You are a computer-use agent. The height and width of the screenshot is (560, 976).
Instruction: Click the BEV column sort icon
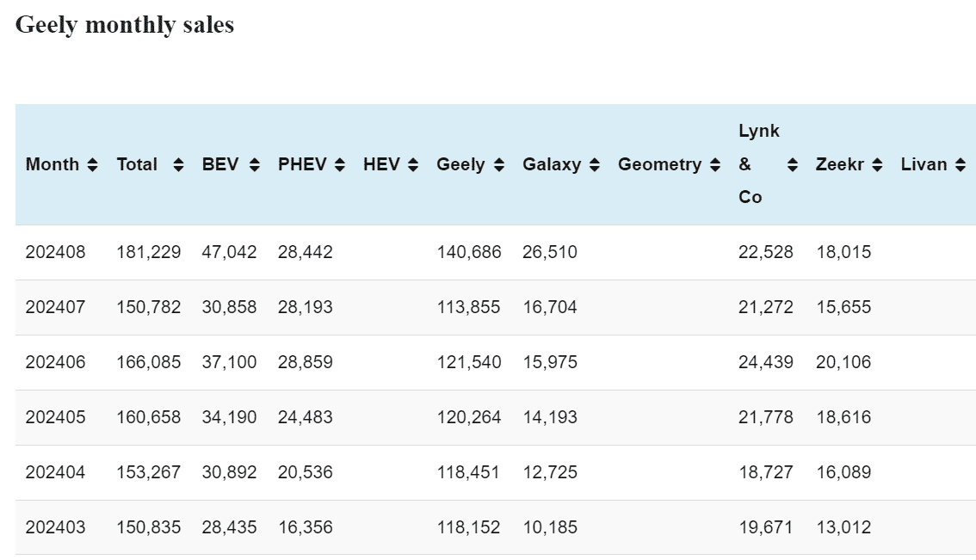click(254, 165)
